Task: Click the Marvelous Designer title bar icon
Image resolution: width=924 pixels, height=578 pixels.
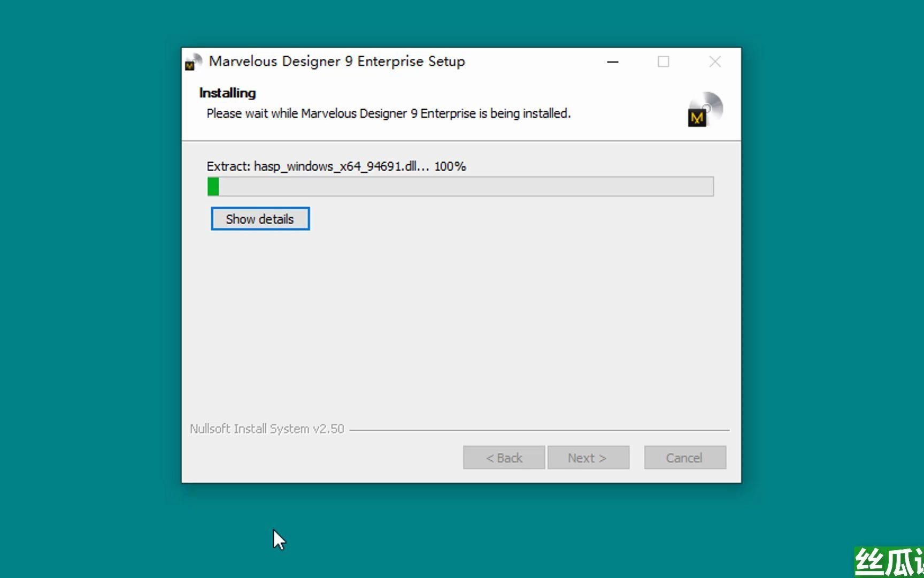Action: pyautogui.click(x=193, y=62)
